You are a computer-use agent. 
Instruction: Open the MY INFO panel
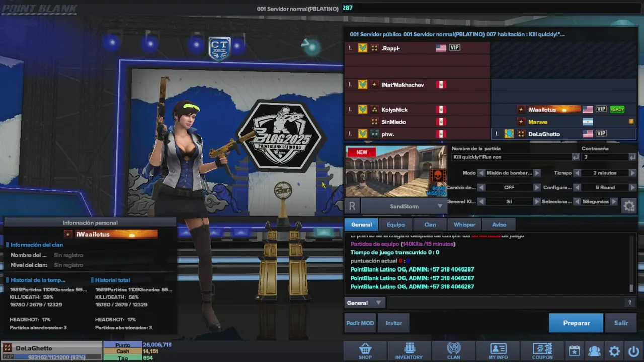pos(498,351)
